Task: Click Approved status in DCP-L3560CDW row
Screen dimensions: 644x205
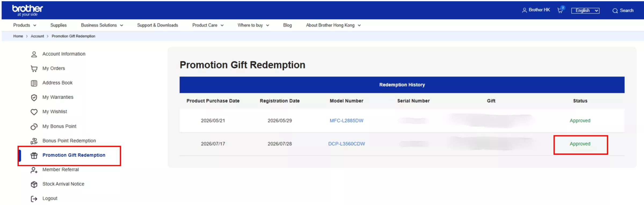Action: pyautogui.click(x=580, y=144)
